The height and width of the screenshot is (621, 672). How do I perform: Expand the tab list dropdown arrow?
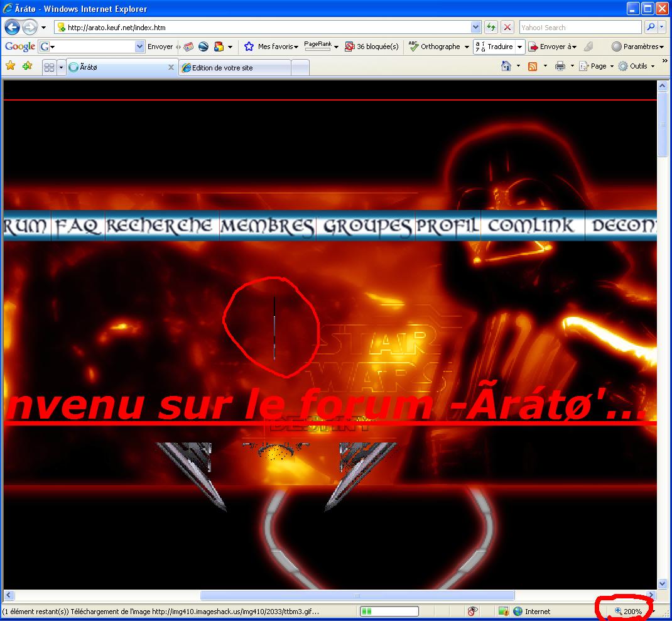[61, 67]
